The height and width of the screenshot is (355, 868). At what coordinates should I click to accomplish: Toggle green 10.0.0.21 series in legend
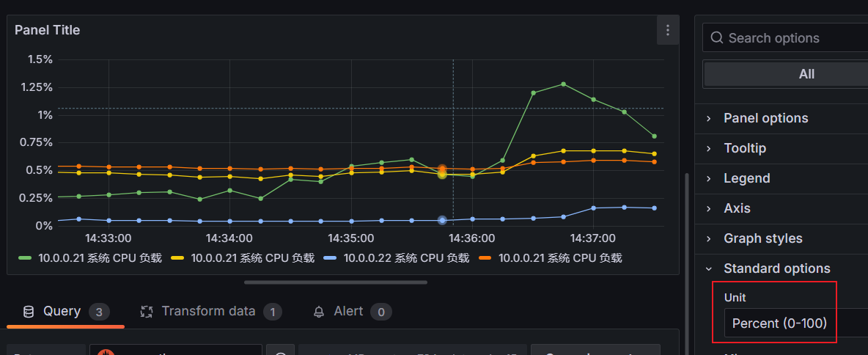[89, 258]
